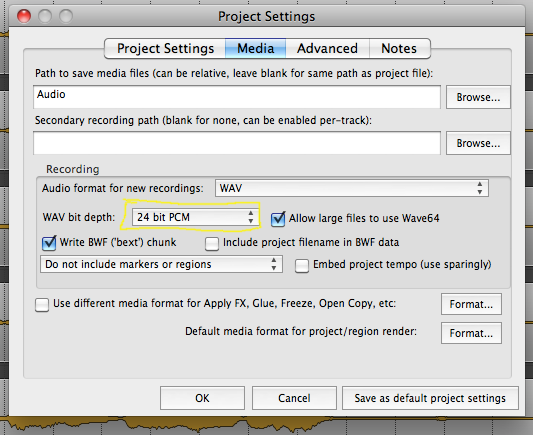This screenshot has width=533, height=435.
Task: Disable Allow large files to use Wave64
Action: (x=278, y=219)
